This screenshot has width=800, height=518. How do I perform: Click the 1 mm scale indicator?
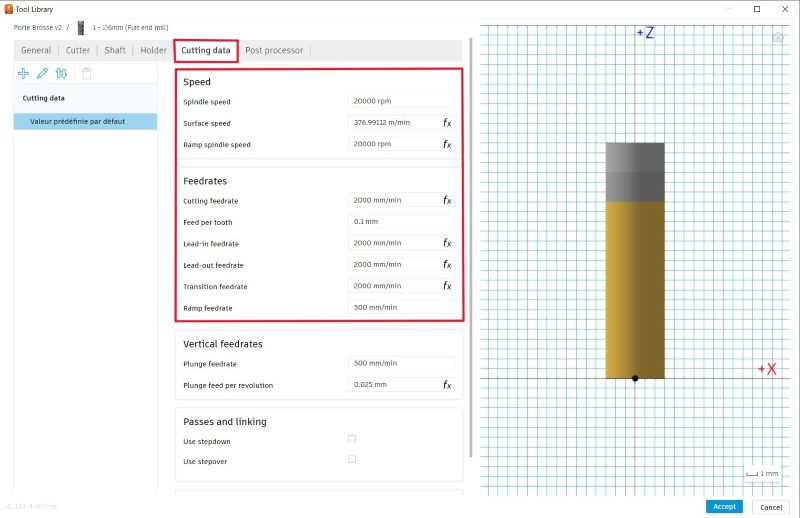(762, 474)
